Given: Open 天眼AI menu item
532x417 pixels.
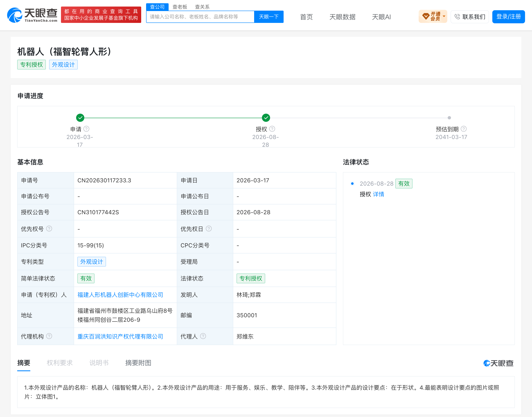Looking at the screenshot, I should coord(381,17).
